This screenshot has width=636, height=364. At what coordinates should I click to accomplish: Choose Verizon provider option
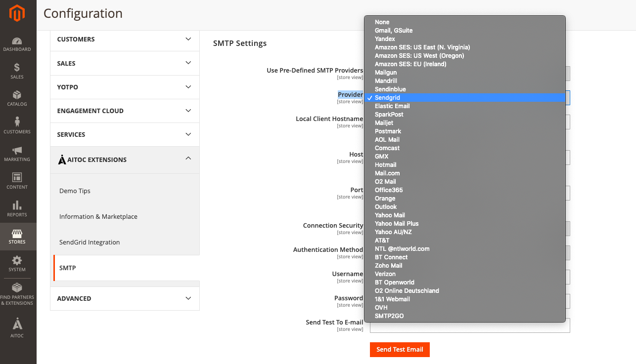coord(465,274)
